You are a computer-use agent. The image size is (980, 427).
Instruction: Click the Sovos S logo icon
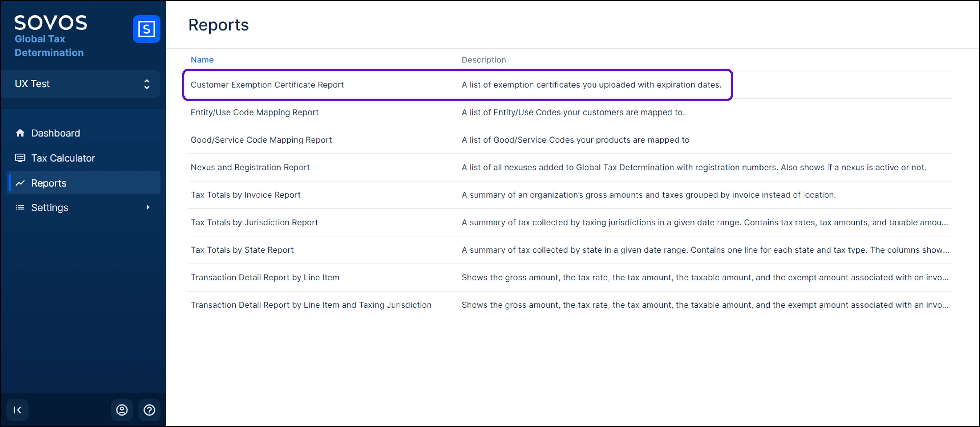(x=146, y=29)
